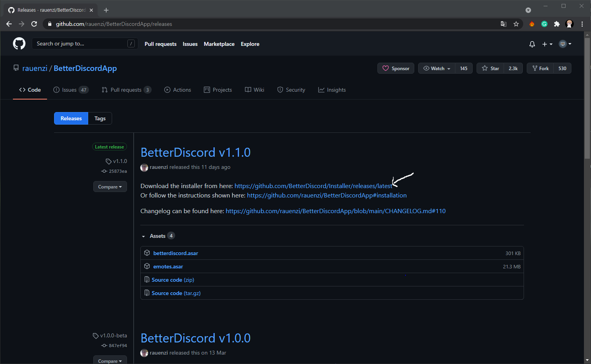591x364 pixels.
Task: Open Issues in top navigation
Action: point(190,44)
